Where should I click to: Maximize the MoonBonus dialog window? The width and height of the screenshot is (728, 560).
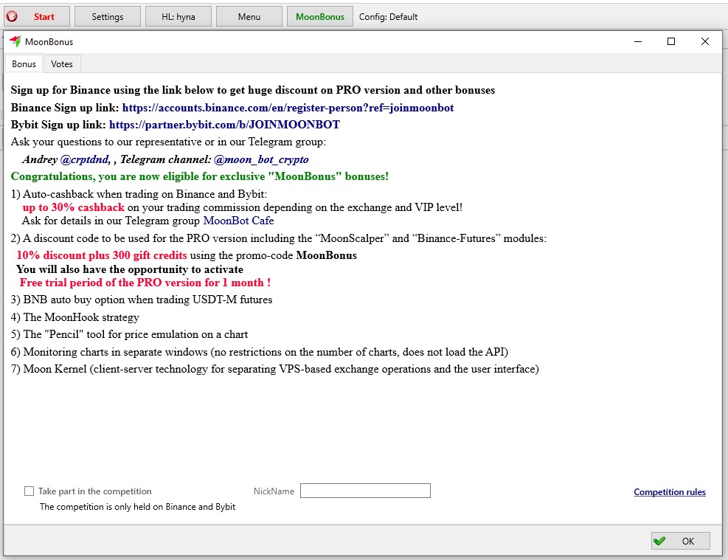(670, 42)
